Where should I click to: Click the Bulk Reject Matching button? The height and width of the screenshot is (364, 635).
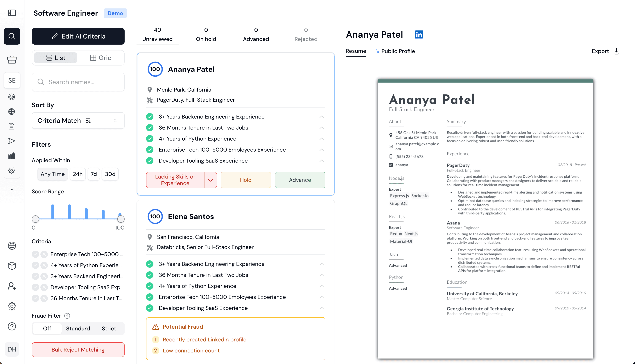click(x=78, y=350)
